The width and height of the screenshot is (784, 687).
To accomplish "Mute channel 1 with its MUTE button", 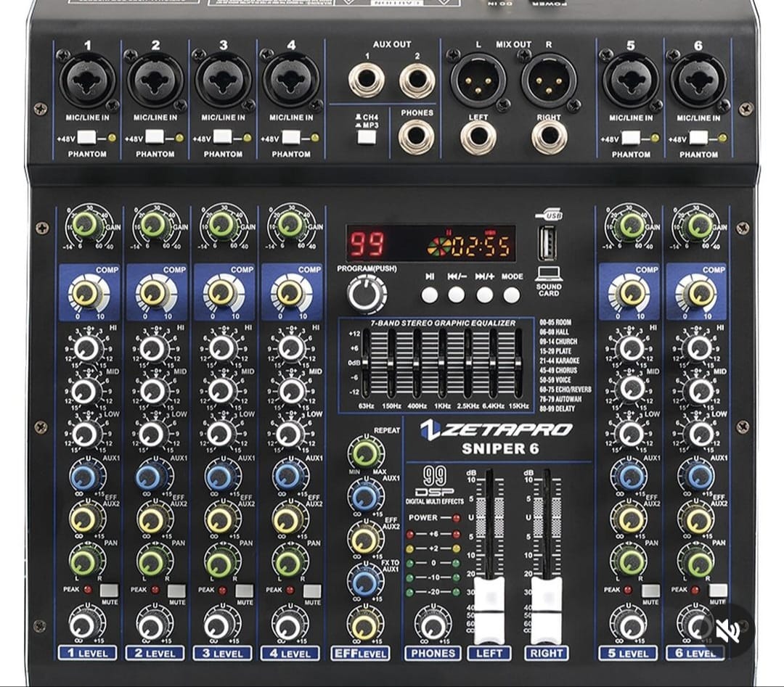I will tap(109, 591).
